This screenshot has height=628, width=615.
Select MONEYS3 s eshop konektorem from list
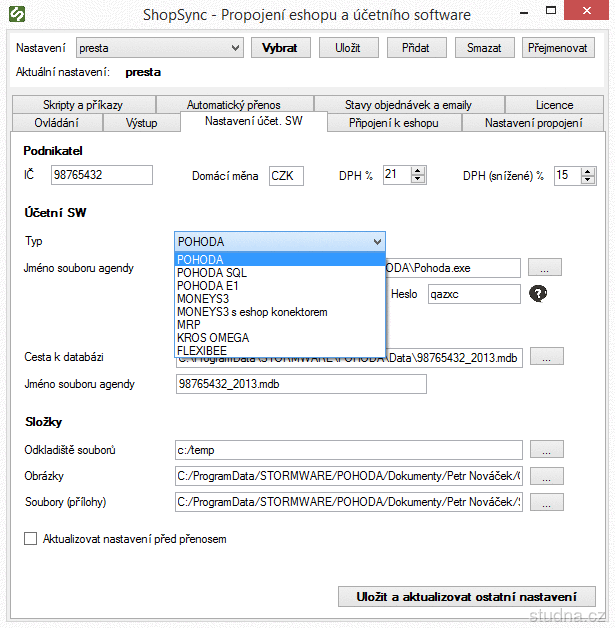tap(251, 312)
